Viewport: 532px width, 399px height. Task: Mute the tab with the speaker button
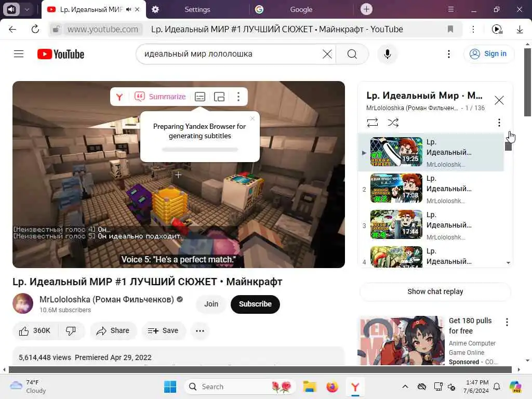(x=11, y=9)
